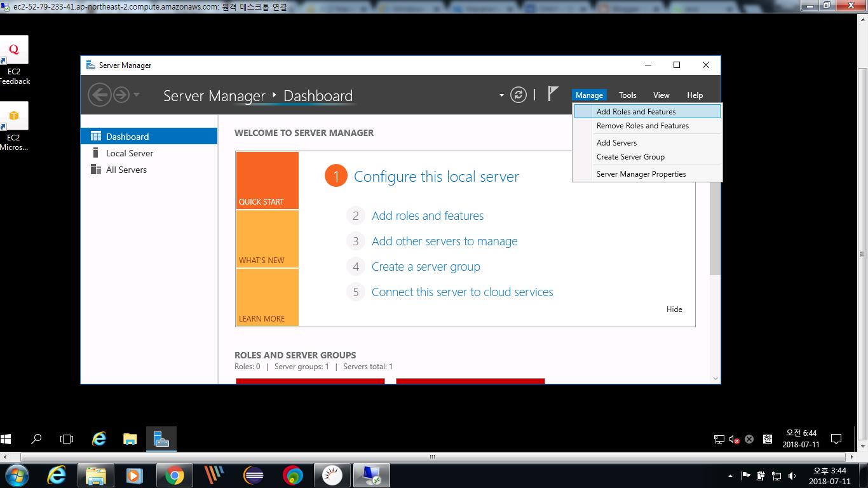Open the Manage menu
Viewport: 868px width, 488px height.
coord(589,95)
